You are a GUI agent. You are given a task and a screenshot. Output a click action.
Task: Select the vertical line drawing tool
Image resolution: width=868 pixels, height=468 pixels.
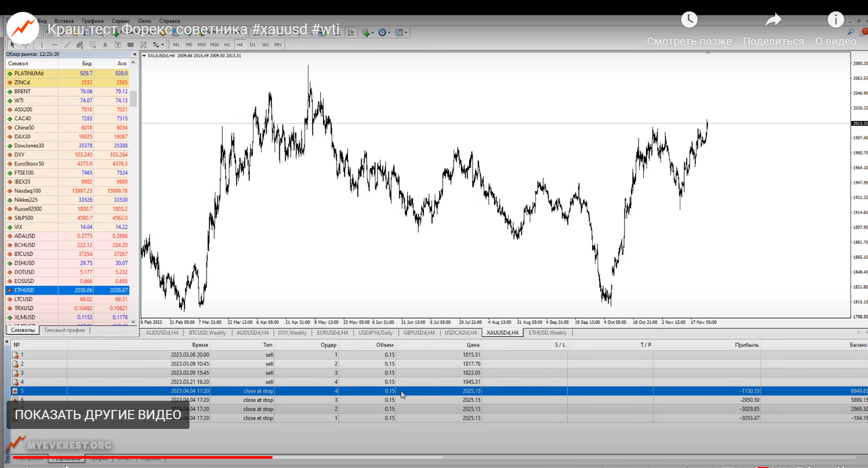pyautogui.click(x=42, y=45)
